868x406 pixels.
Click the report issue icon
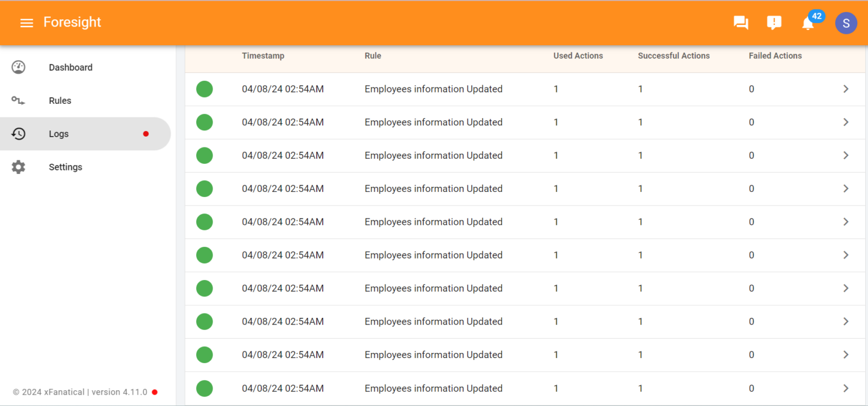pos(774,23)
